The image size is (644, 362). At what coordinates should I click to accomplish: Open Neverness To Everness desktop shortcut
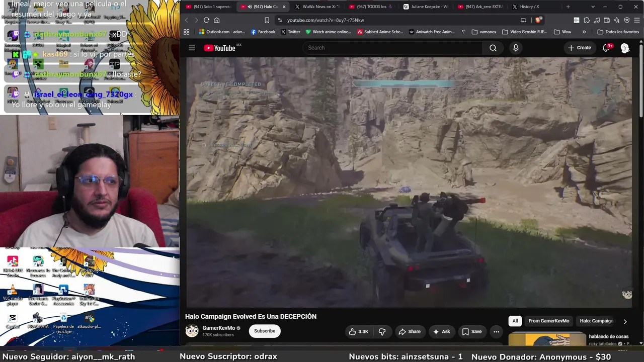(38, 266)
